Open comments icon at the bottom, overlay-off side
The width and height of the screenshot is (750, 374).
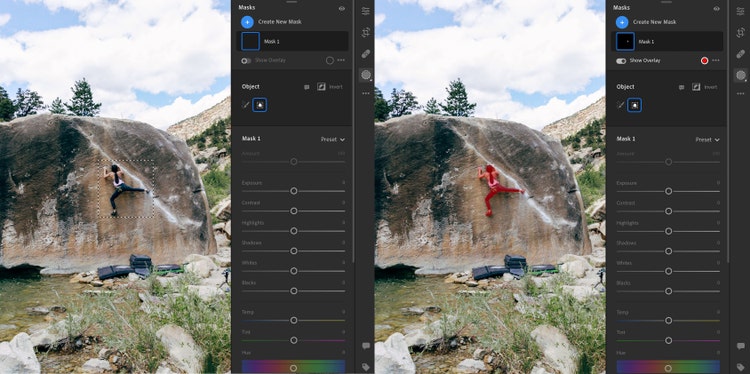point(366,346)
